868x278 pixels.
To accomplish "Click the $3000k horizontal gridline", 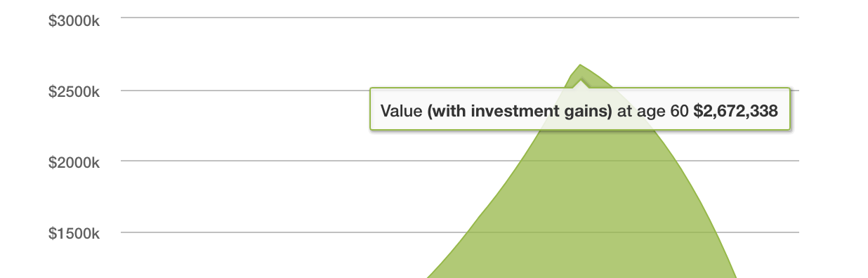I will [460, 18].
